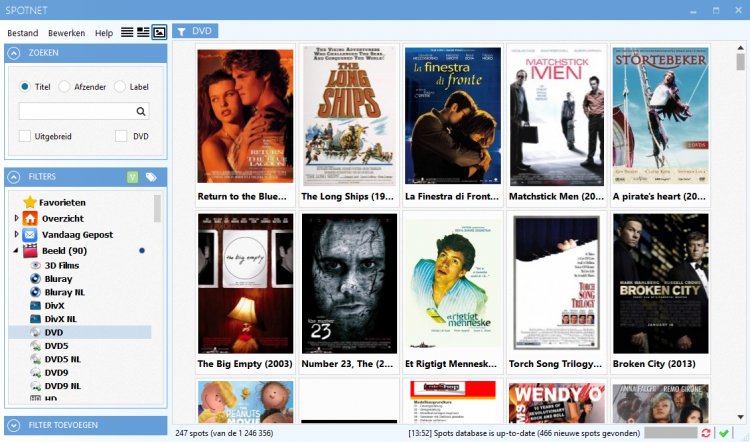
Task: Click the Overzicht house icon
Action: [x=30, y=219]
